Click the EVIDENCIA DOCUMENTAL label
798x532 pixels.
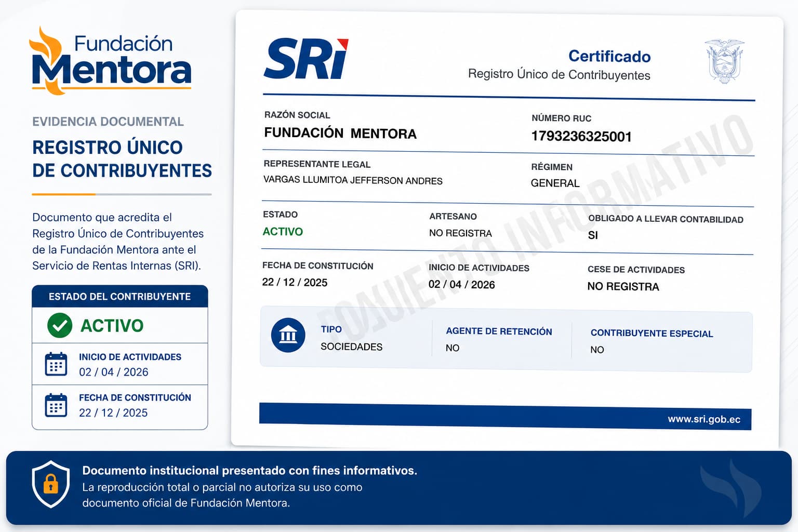108,122
